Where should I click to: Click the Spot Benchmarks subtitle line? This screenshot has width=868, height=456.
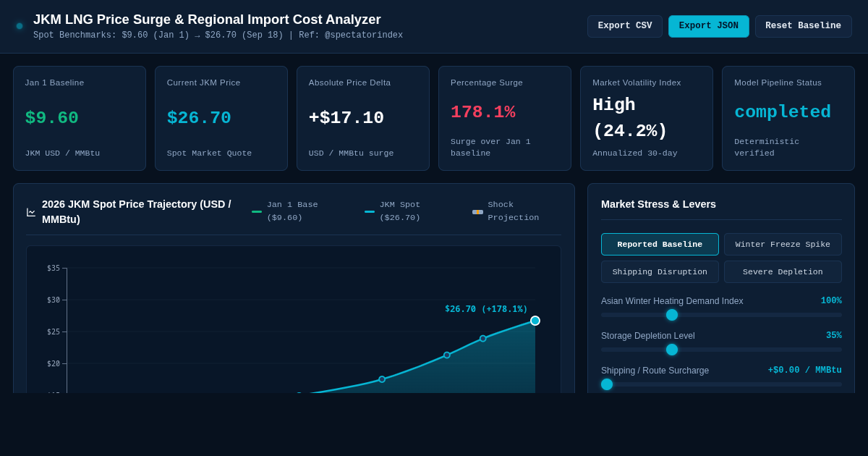pyautogui.click(x=218, y=35)
